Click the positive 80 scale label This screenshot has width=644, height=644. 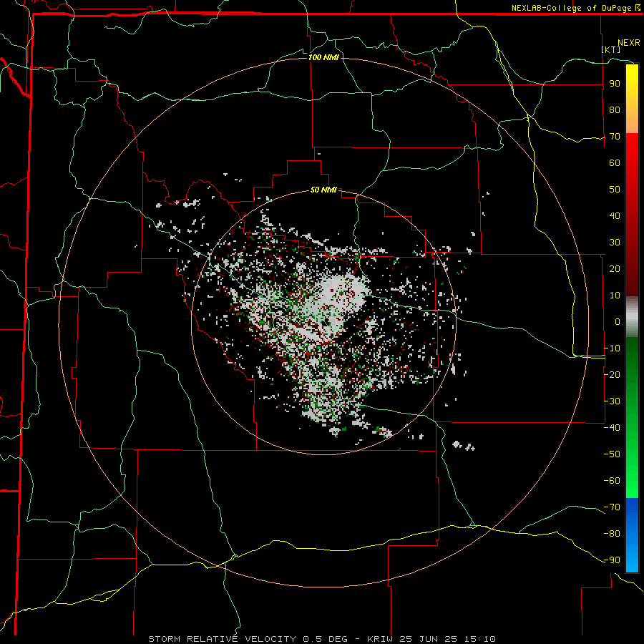(615, 109)
